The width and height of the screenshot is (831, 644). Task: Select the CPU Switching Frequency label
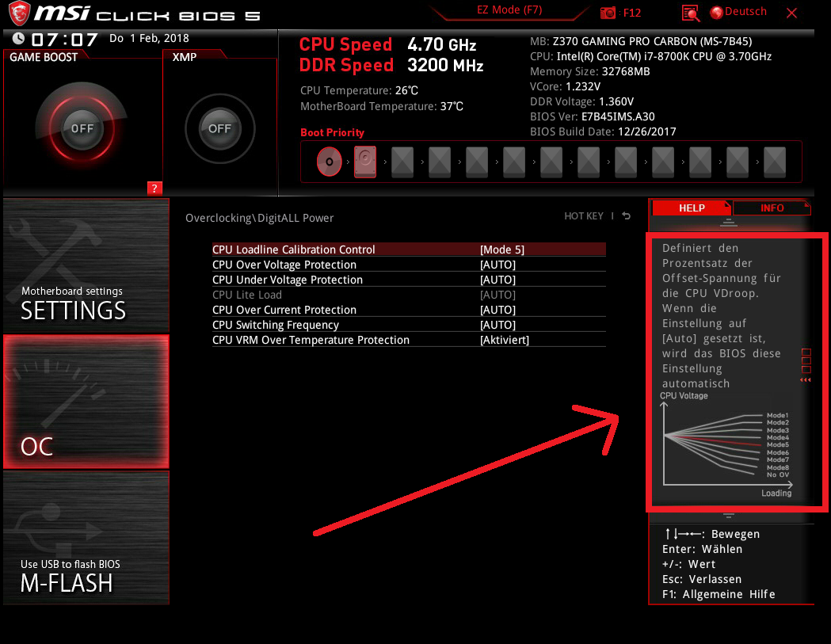pyautogui.click(x=276, y=325)
